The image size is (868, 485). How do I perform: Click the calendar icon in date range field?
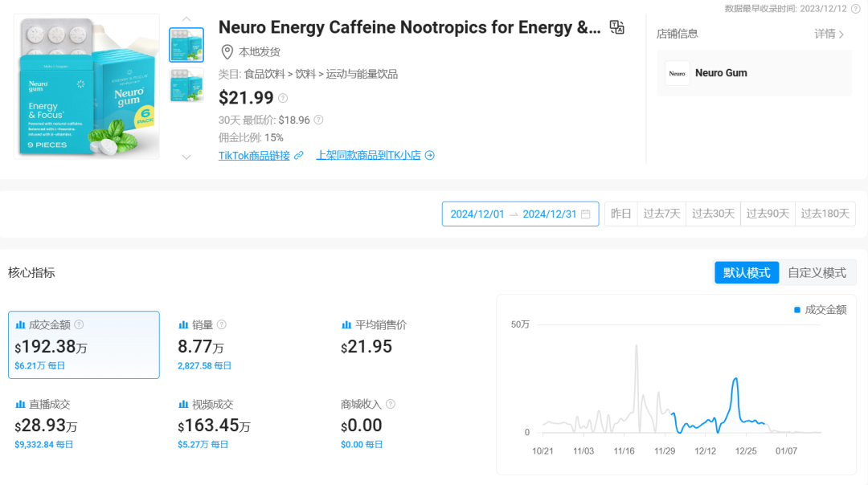(x=586, y=214)
